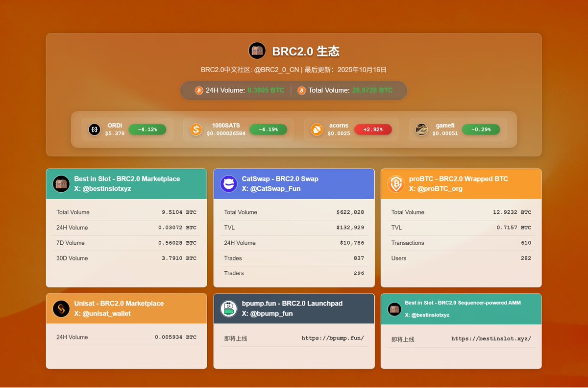Follow the https://bpump.fun/ link
Viewport: 588px width, 388px height.
coord(332,338)
